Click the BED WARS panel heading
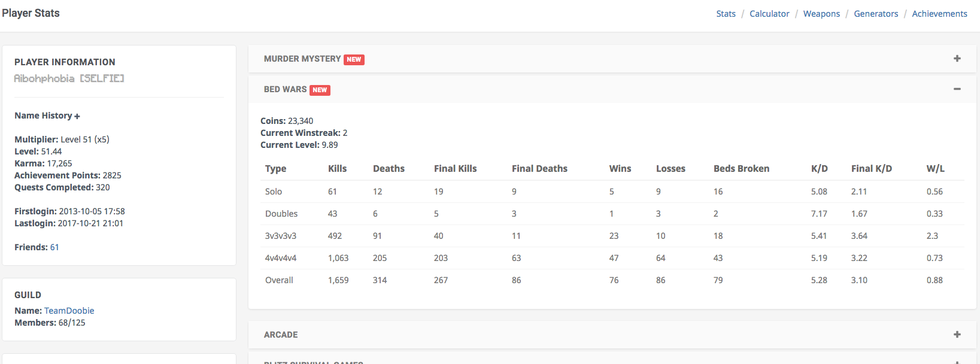Image resolution: width=980 pixels, height=364 pixels. [x=285, y=89]
